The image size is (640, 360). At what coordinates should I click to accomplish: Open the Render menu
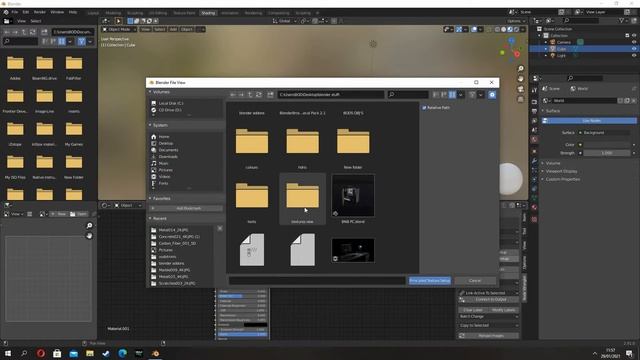tap(40, 12)
